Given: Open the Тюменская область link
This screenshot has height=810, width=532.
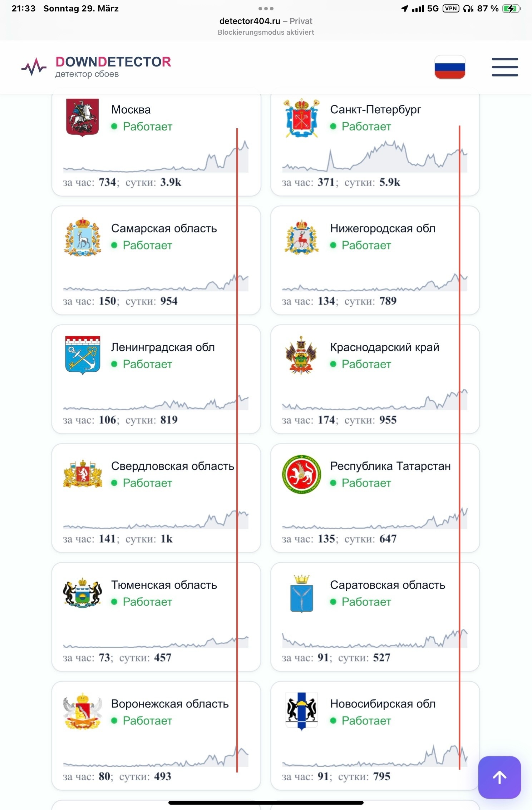Looking at the screenshot, I should click(164, 585).
